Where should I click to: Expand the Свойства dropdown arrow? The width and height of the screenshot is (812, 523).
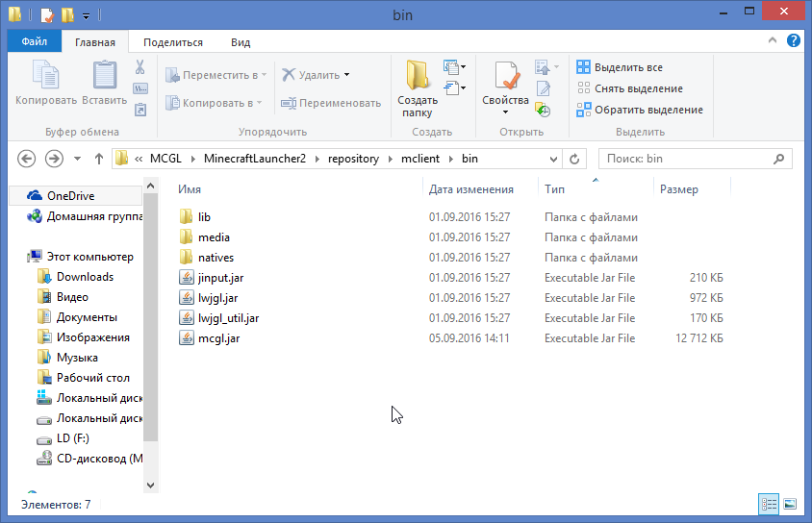(505, 112)
